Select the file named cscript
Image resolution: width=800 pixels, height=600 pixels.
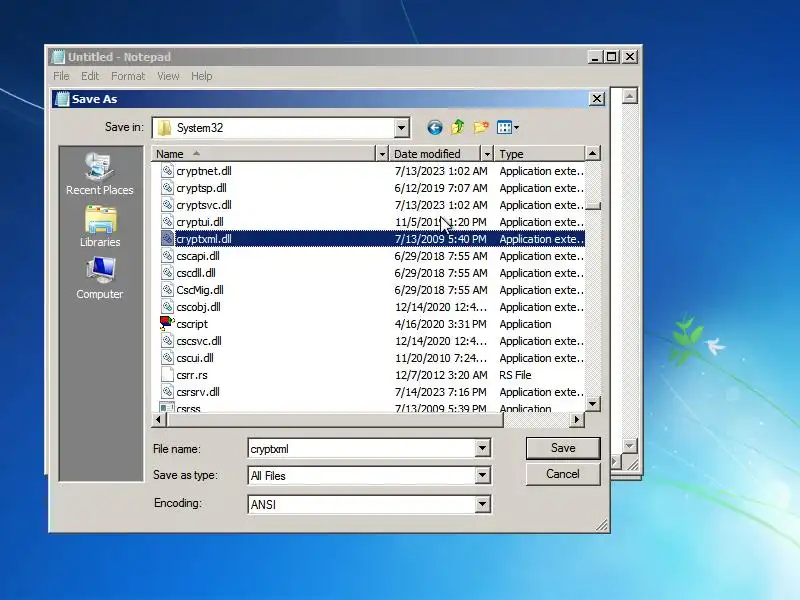tap(192, 324)
